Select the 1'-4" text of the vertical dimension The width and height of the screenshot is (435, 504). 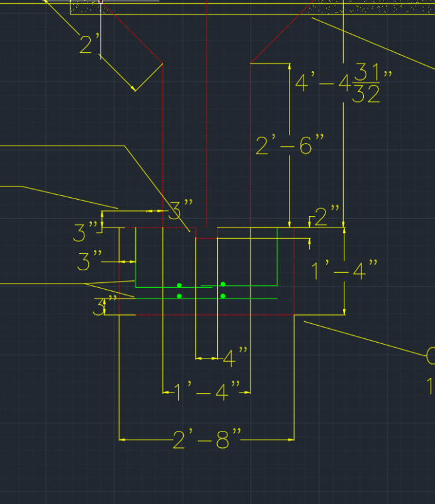[x=344, y=270]
